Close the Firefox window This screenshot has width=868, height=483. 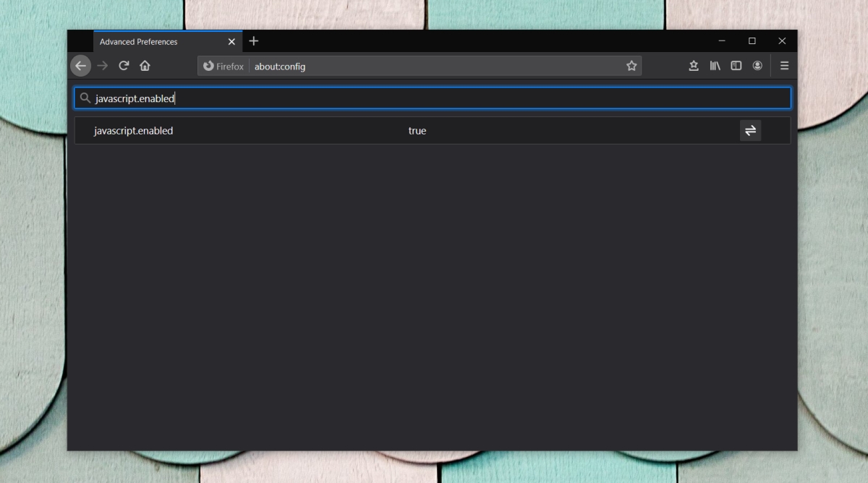(x=782, y=41)
